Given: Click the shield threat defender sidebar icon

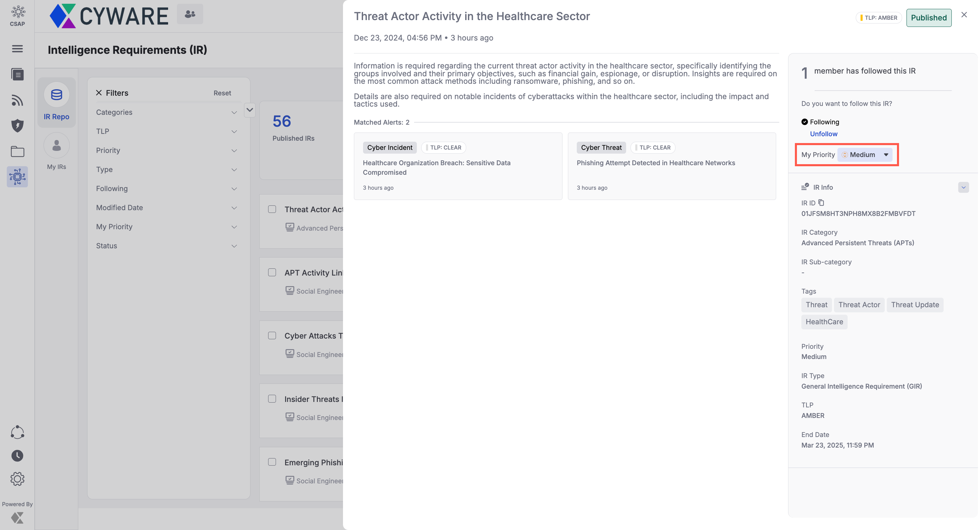Looking at the screenshot, I should 17,126.
